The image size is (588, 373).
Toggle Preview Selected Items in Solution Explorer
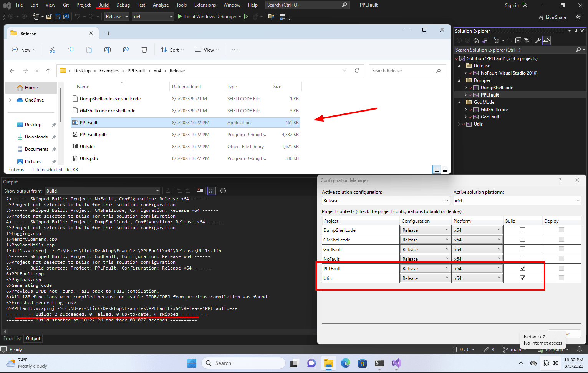(547, 40)
